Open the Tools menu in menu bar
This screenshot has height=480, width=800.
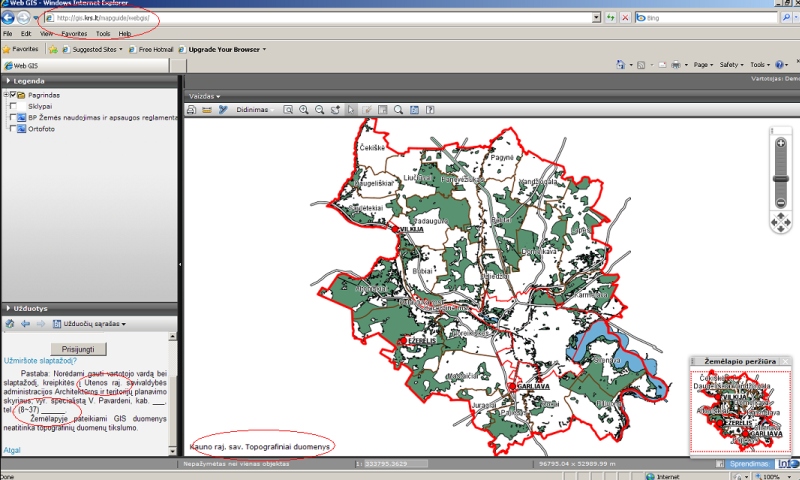103,34
